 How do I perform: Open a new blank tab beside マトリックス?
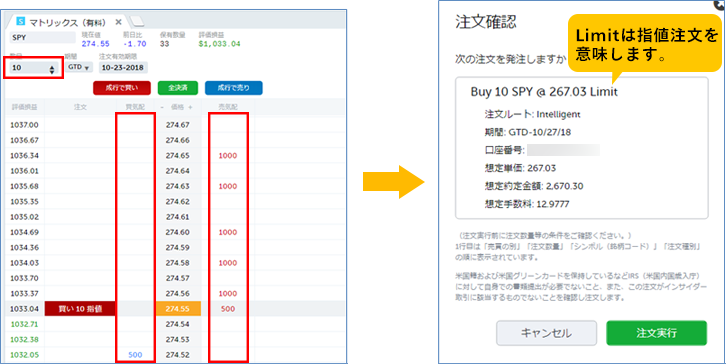coord(137,21)
